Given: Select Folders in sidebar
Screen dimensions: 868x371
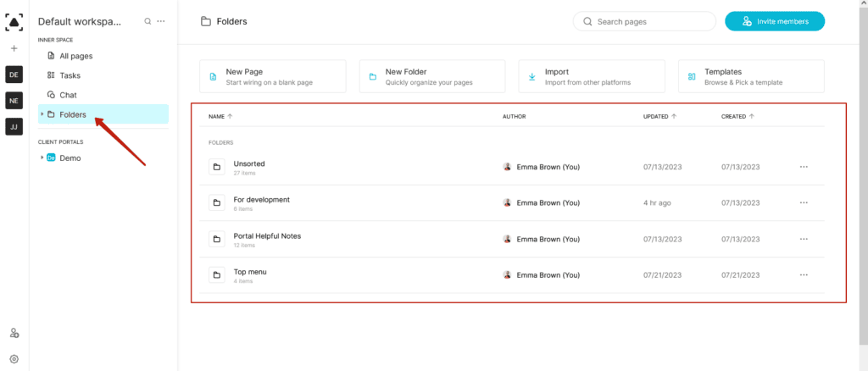Looking at the screenshot, I should (103, 114).
